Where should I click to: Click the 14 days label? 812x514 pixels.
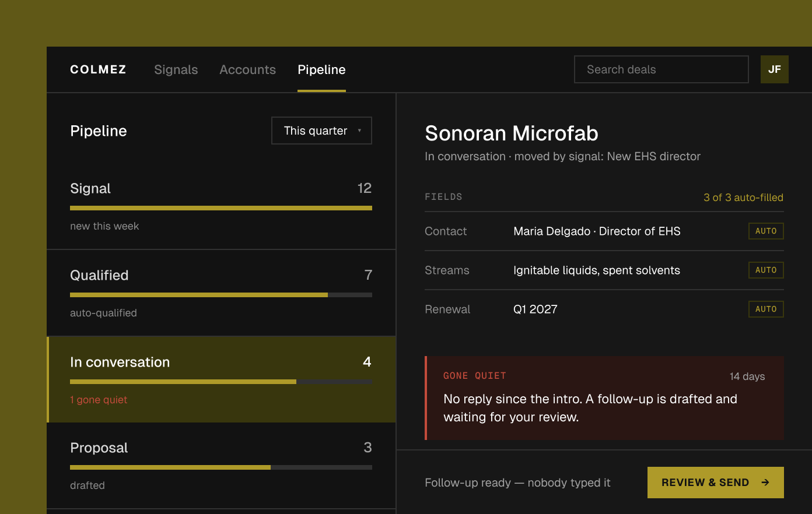click(x=747, y=376)
